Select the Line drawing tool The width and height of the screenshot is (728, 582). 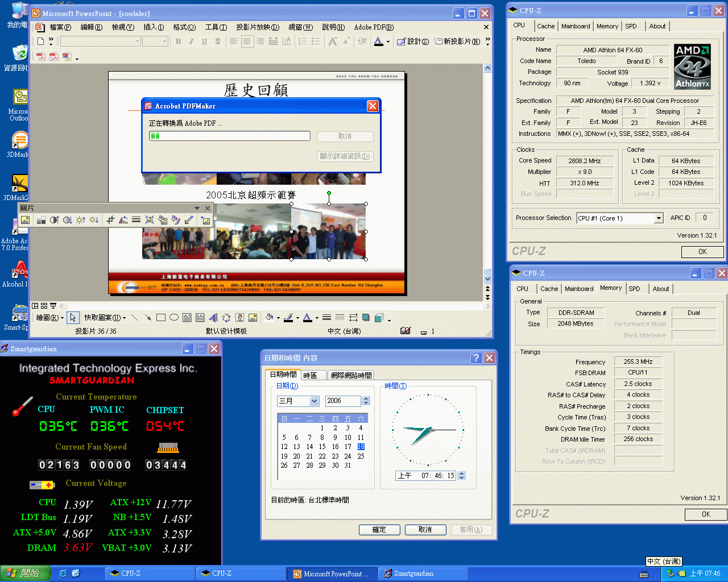point(134,318)
